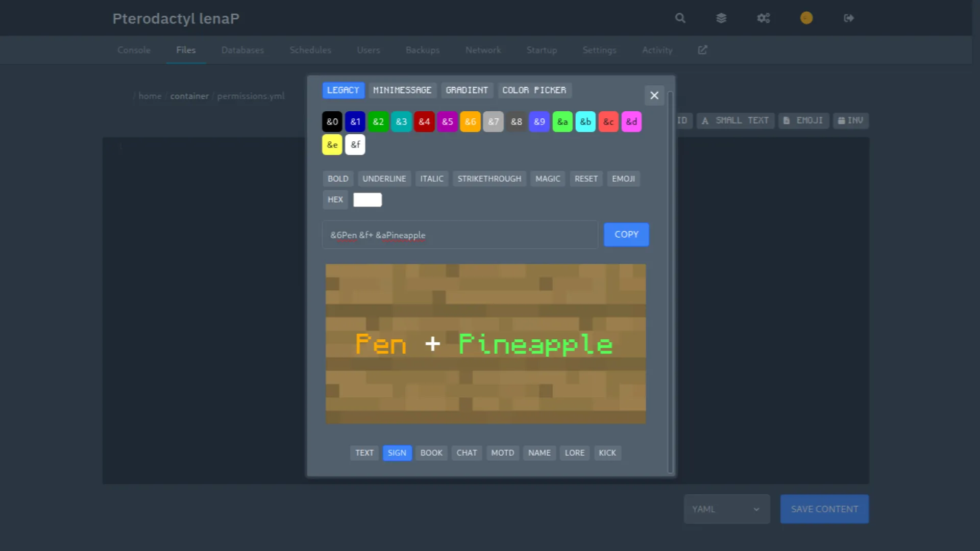The width and height of the screenshot is (980, 551).
Task: Close the color formatter dialog
Action: [654, 95]
